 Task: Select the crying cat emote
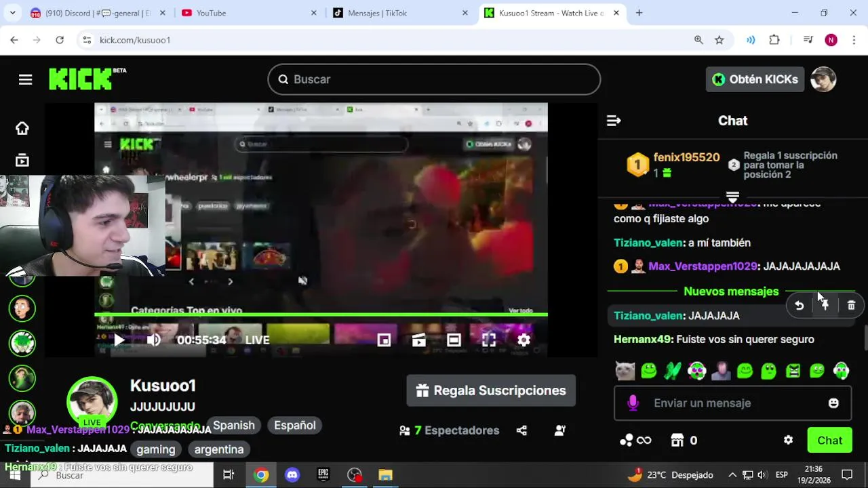pos(625,371)
